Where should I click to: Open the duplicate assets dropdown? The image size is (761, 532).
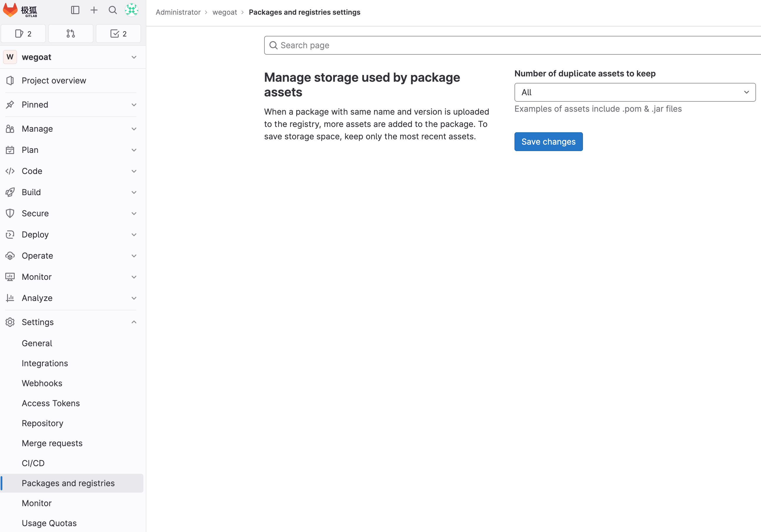click(635, 92)
